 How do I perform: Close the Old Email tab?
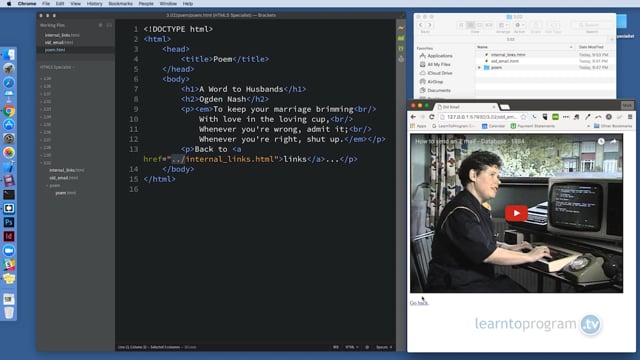pos(493,107)
